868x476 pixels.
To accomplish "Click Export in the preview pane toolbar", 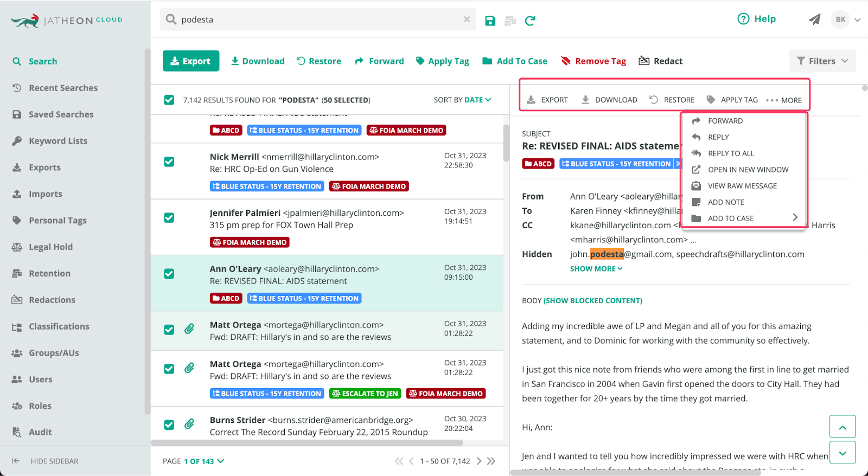I will [547, 100].
